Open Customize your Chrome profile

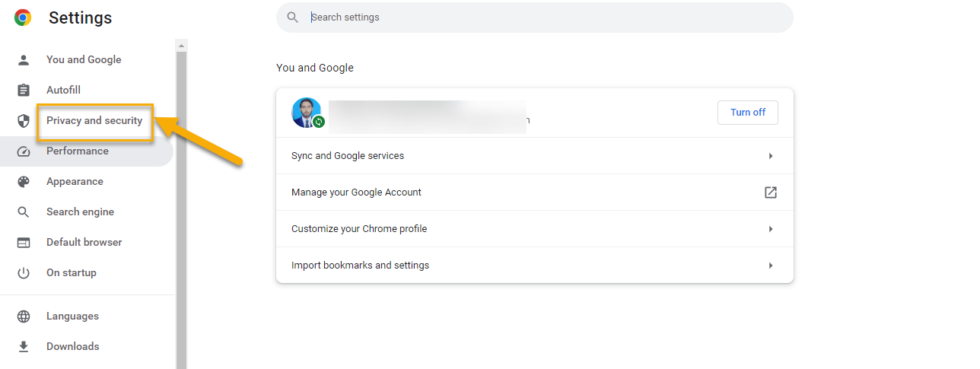pos(535,229)
